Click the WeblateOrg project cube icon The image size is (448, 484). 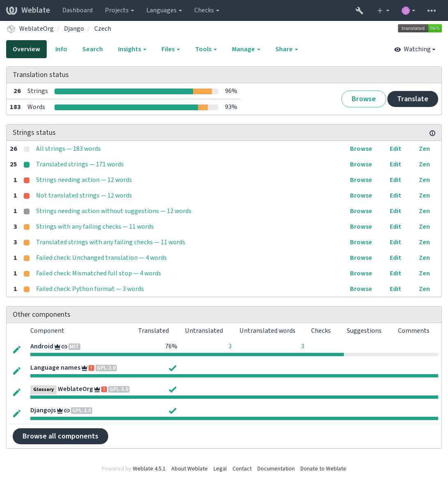tap(11, 29)
